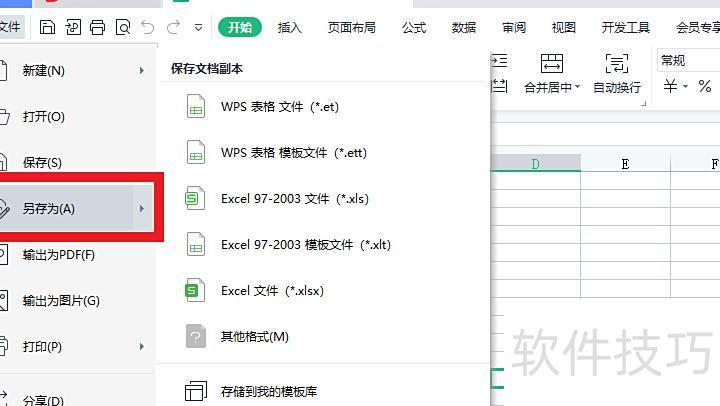The width and height of the screenshot is (720, 406).
Task: Click the printer icon beside 打印(P)
Action: coord(4,346)
